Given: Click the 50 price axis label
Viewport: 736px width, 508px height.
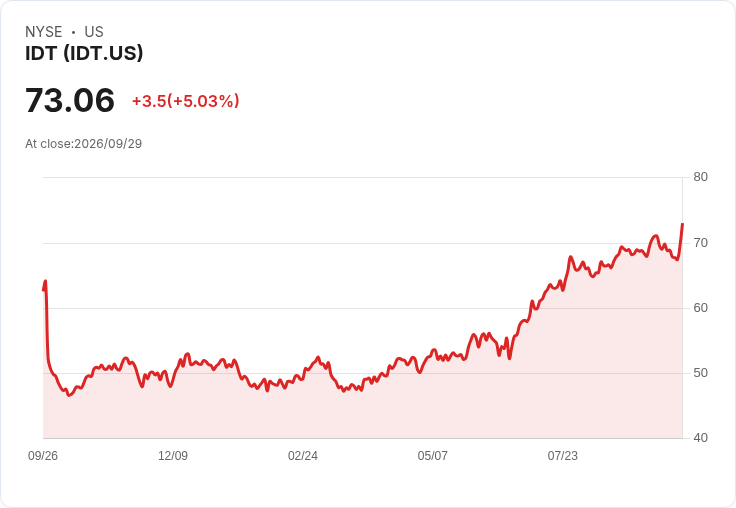Looking at the screenshot, I should tap(700, 373).
